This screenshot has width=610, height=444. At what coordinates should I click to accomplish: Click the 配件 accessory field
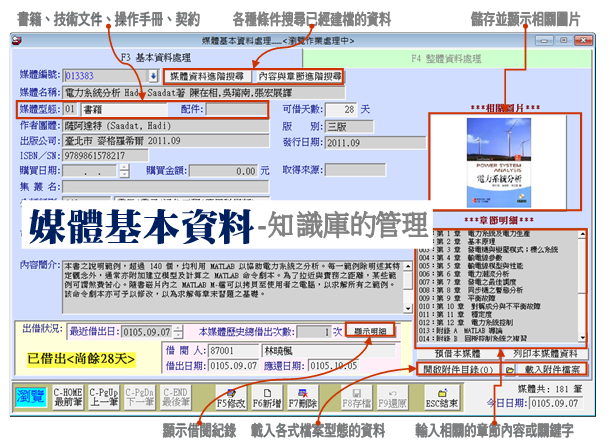236,109
